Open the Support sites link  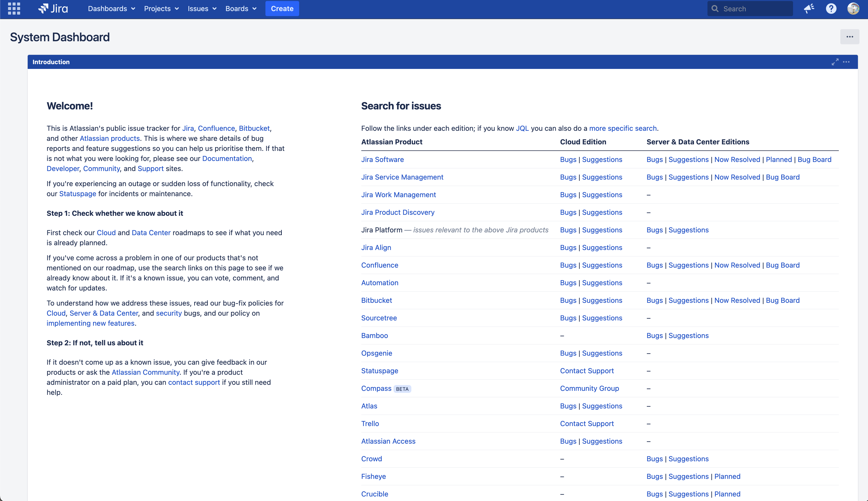click(x=150, y=169)
